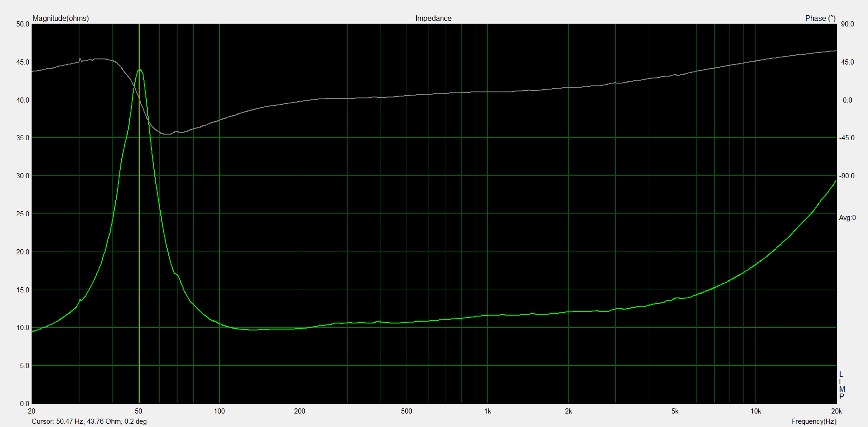Click the '-90.0' phase axis label
The image size is (868, 427).
tap(847, 176)
